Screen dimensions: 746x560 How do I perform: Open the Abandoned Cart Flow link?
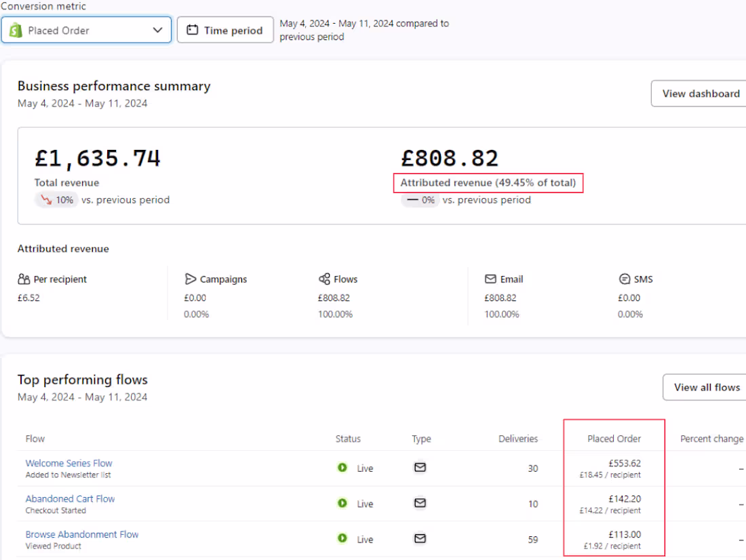pos(70,498)
